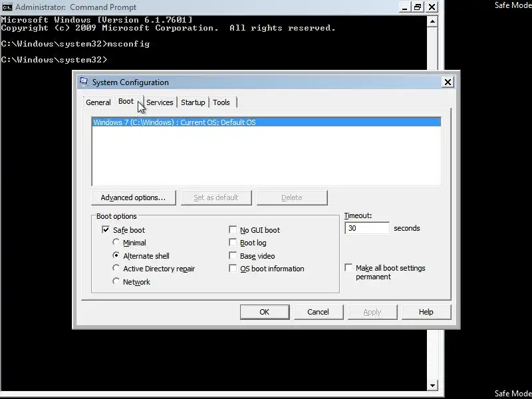This screenshot has width=532, height=399.
Task: Close the System Configuration dialog
Action: click(x=448, y=82)
